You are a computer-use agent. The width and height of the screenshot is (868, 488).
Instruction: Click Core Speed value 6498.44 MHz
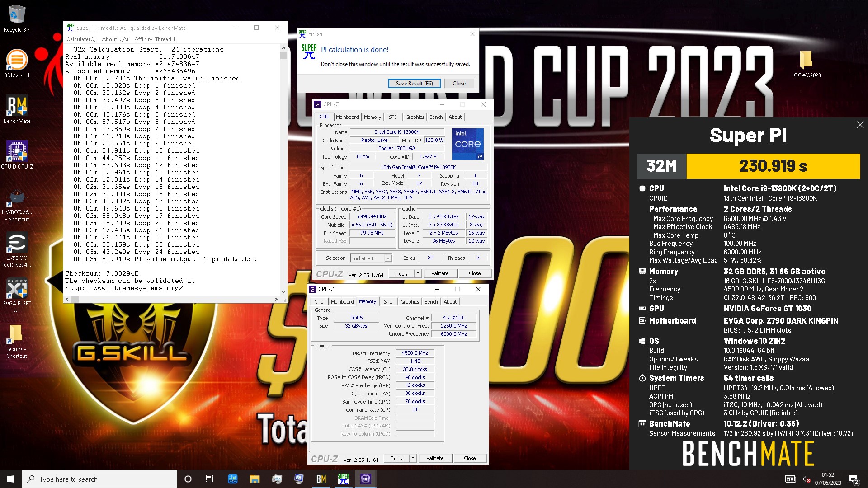coord(372,217)
